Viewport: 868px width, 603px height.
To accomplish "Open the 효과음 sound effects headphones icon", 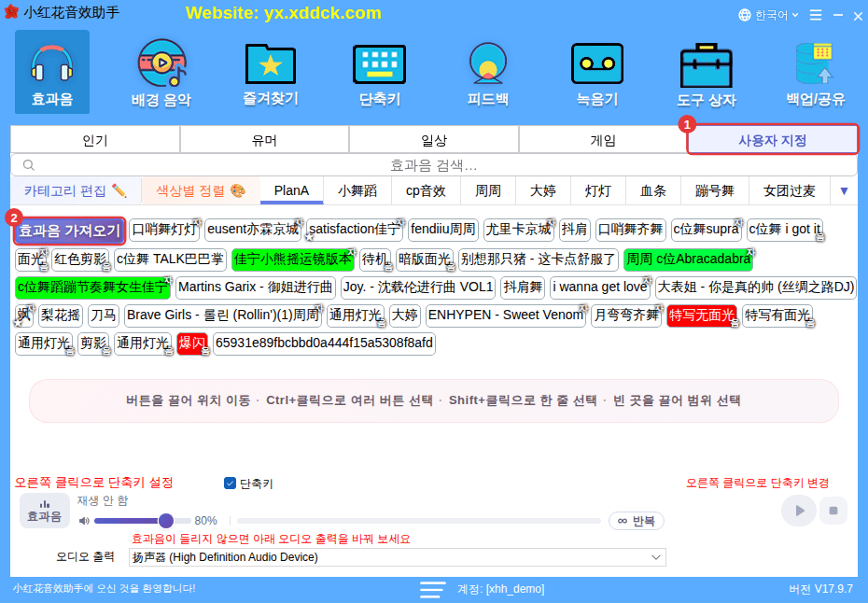I will coord(52,72).
